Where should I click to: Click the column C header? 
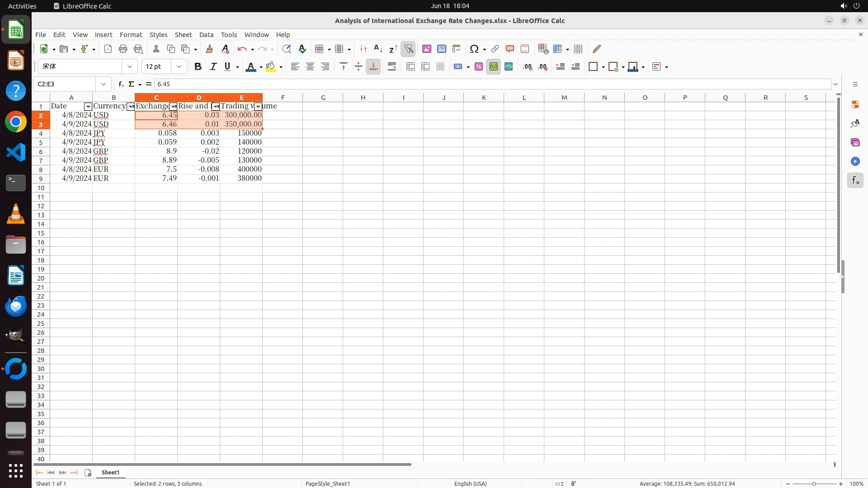156,98
